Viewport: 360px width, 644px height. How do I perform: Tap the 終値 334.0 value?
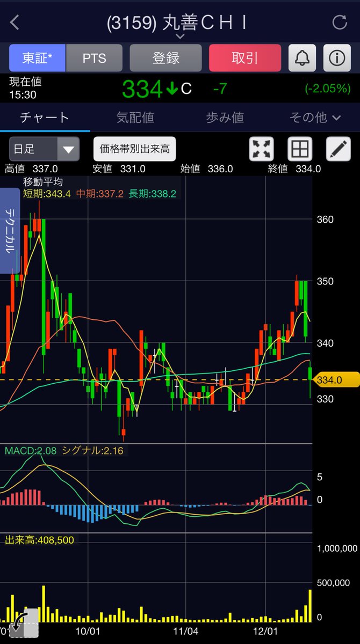click(294, 169)
